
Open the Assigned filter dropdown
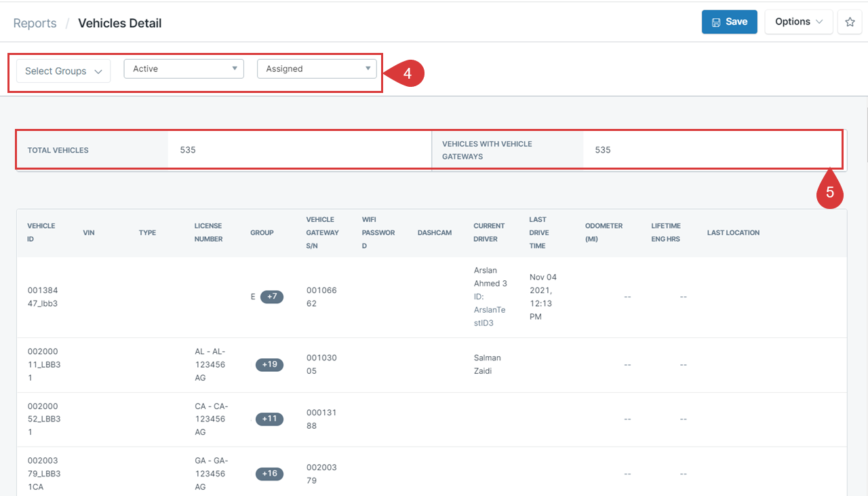[x=317, y=69]
